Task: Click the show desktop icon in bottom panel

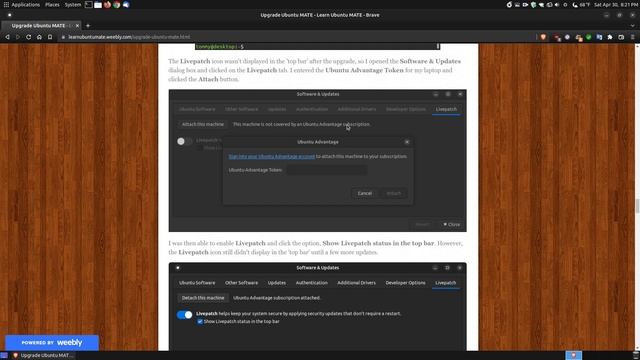Action: [x=4, y=356]
